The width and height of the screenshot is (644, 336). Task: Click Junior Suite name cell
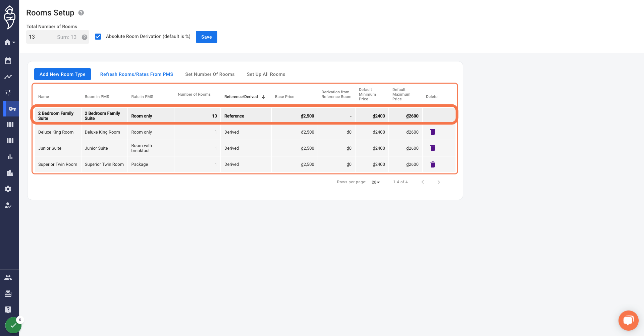[x=58, y=148]
